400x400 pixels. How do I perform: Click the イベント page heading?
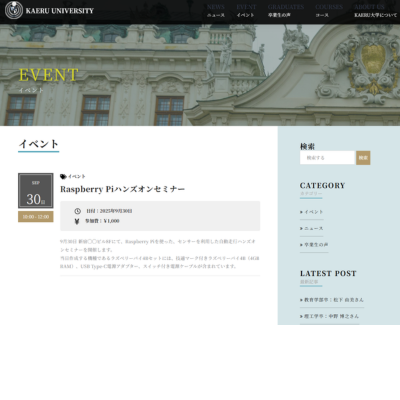39,144
